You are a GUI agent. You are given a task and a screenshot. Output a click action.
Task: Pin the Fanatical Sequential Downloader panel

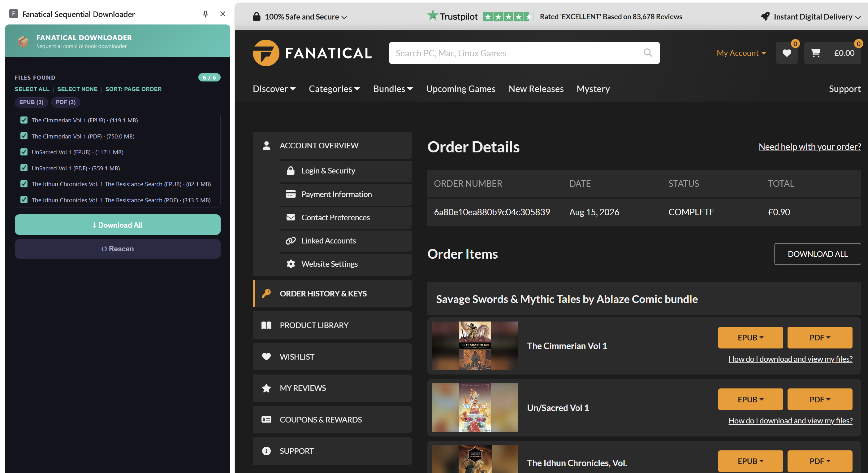coord(205,14)
